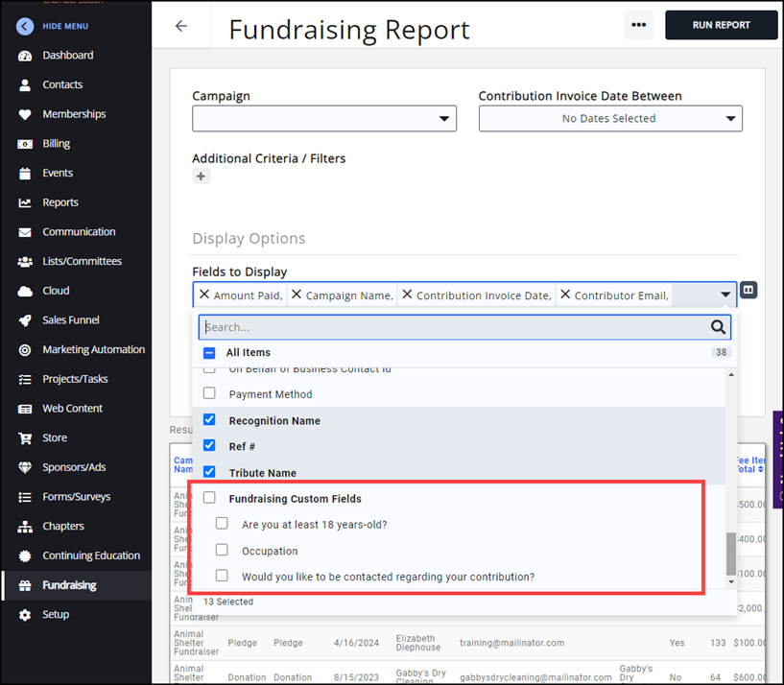
Task: Uncheck the Recognition Name checkbox
Action: pos(209,420)
